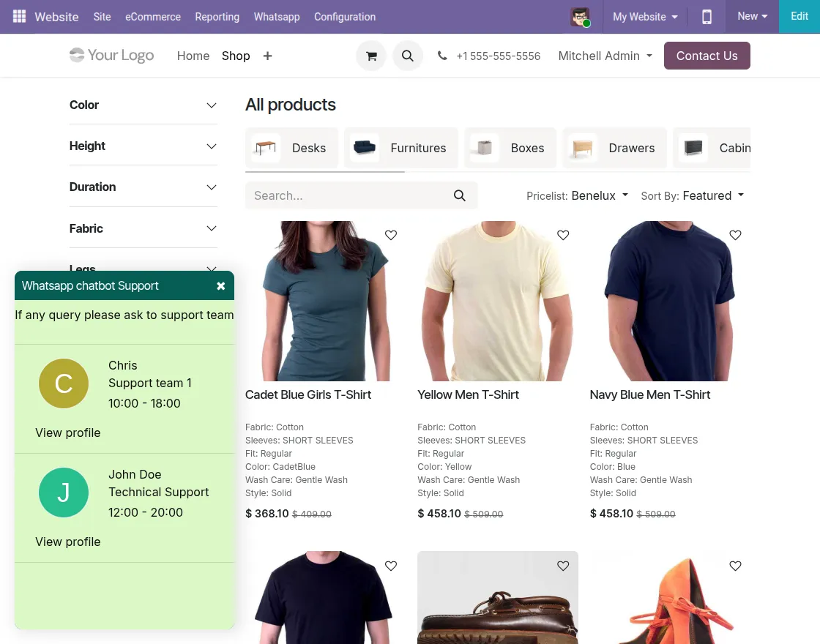Viewport: 820px width, 644px height.
Task: Toggle wishlist heart on Cadet Blue Girls T-Shirt
Action: tap(390, 235)
